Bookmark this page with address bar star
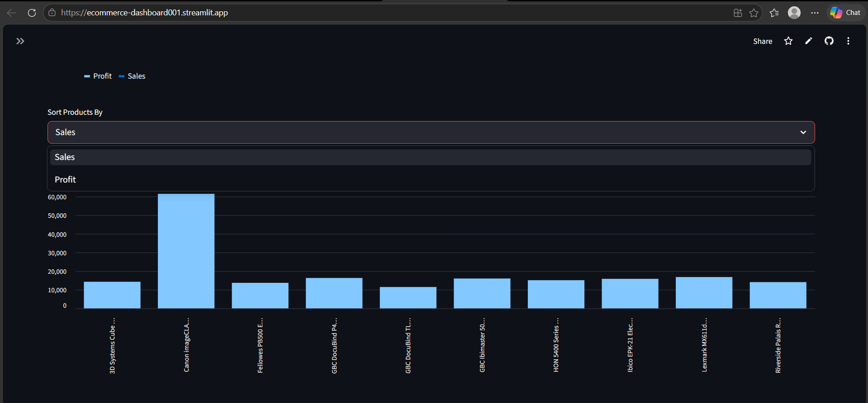 754,13
